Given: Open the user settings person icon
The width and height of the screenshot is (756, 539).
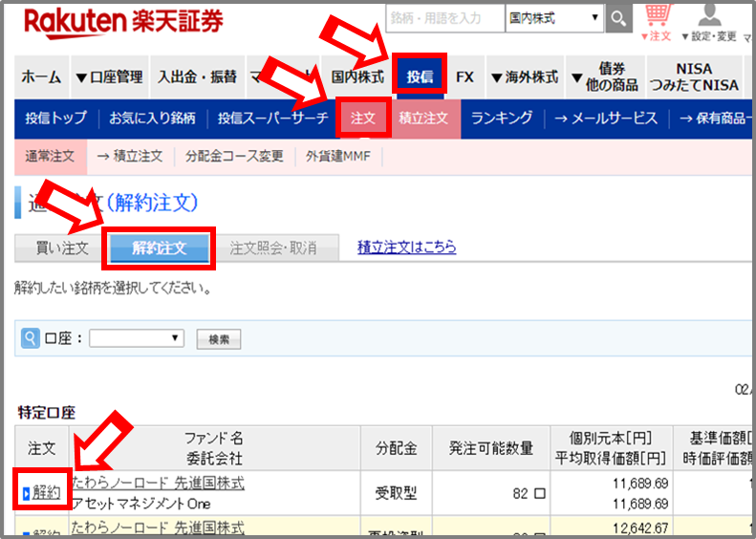Looking at the screenshot, I should coord(709,15).
